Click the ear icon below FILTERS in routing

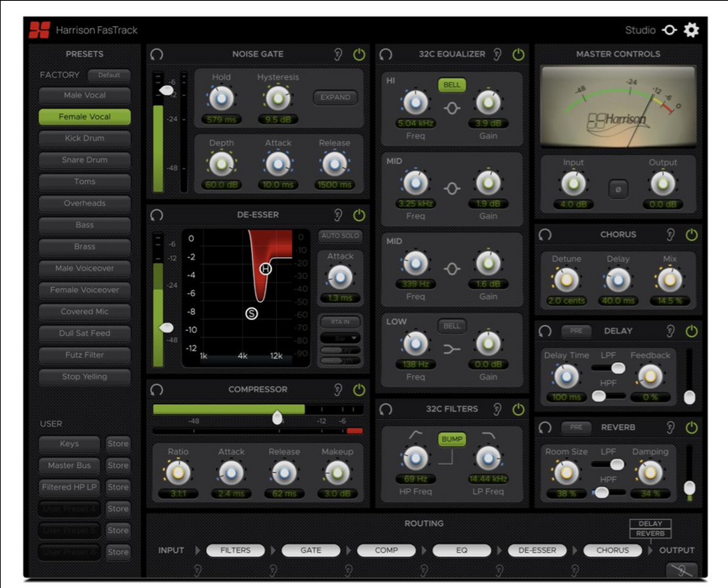(x=198, y=570)
